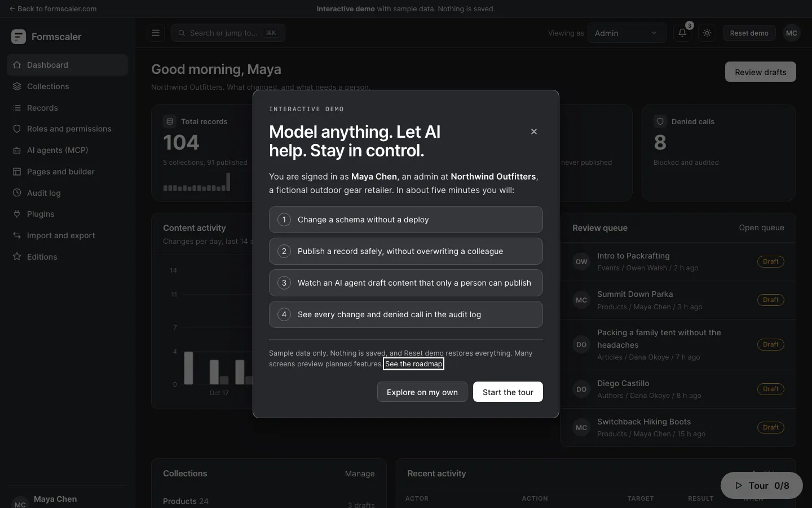Click the AI agents robot icon
The width and height of the screenshot is (812, 508).
point(17,150)
